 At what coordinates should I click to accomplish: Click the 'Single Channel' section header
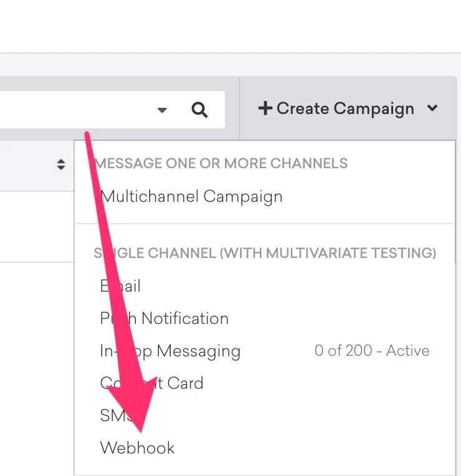[x=265, y=253]
